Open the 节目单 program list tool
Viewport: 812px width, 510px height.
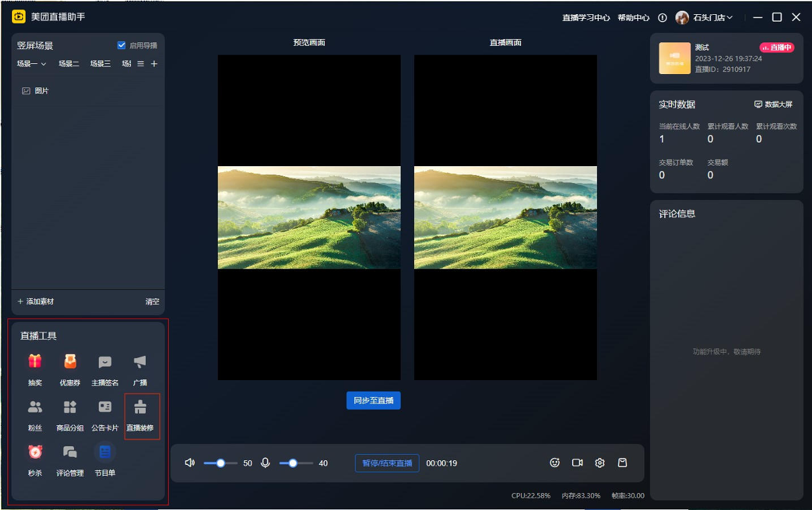click(105, 459)
